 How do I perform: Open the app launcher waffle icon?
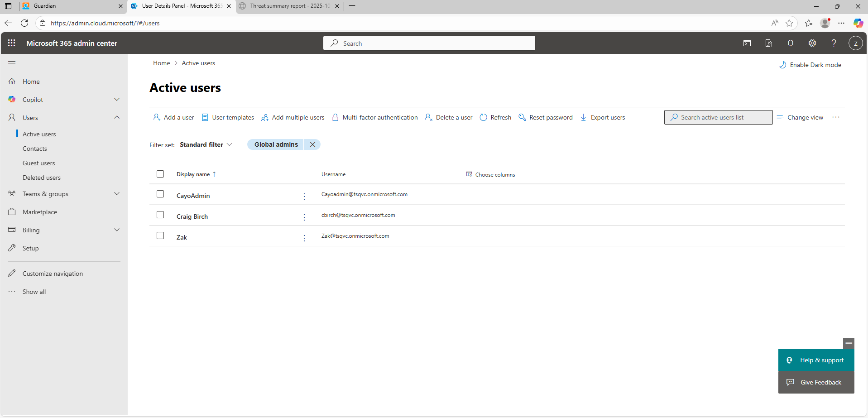coord(12,43)
